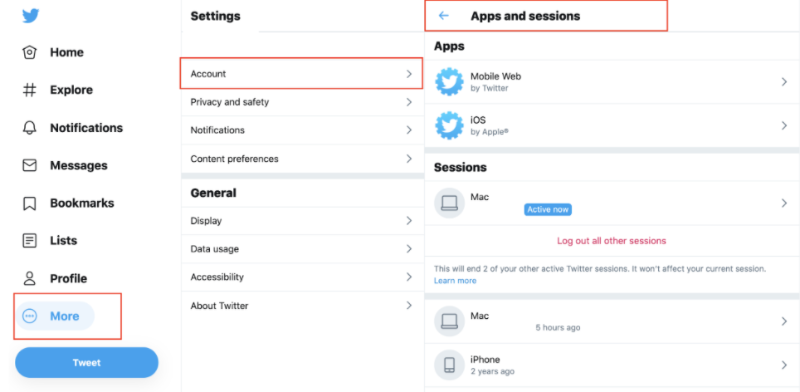This screenshot has height=392, width=800.
Task: Follow the Learn more link
Action: (x=455, y=281)
